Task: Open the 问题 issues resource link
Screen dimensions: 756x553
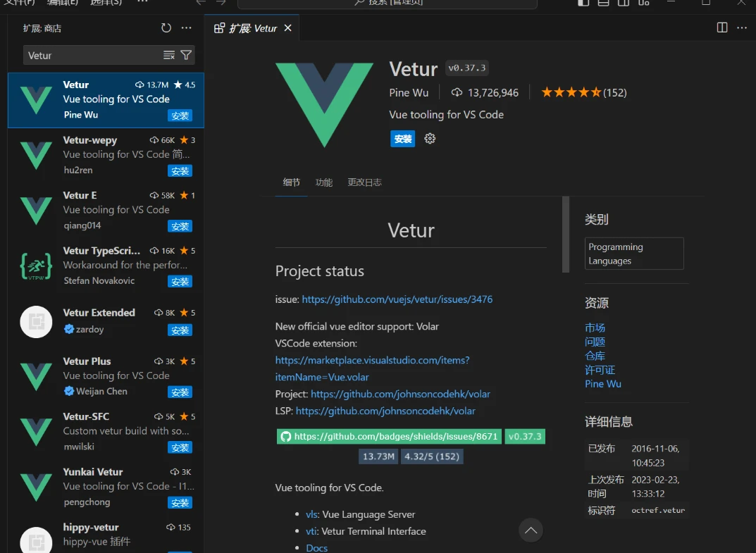Action: point(595,342)
